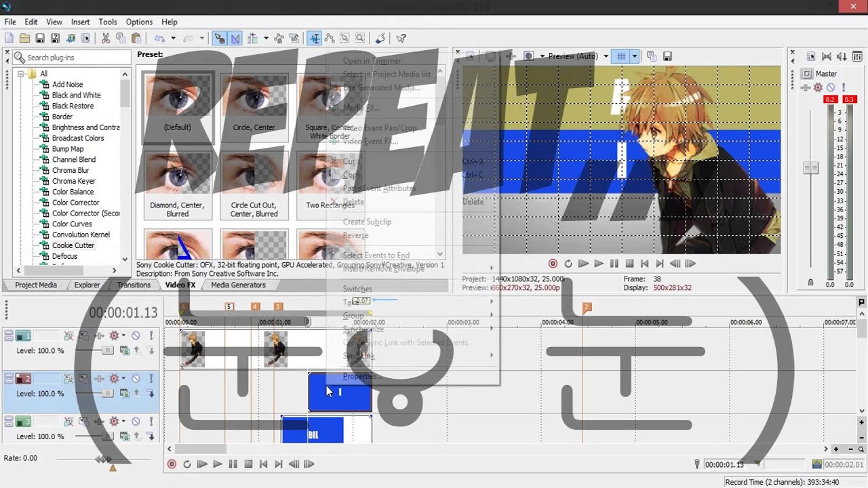868x488 pixels.
Task: Click timeline marker 2 on the ruler
Action: click(x=587, y=307)
